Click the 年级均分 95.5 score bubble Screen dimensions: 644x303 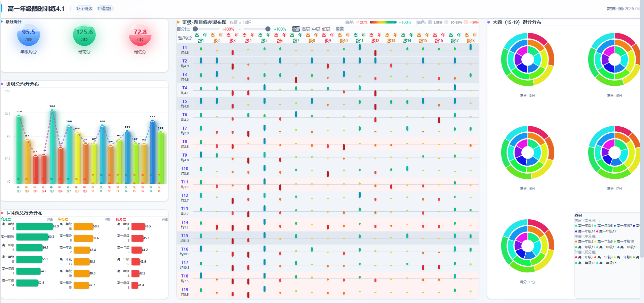coord(29,35)
